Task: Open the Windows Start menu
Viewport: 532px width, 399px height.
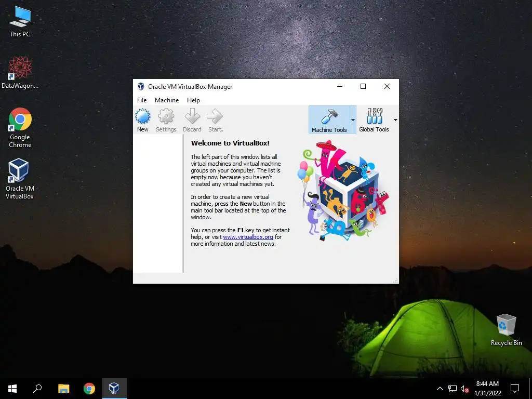Action: tap(12, 389)
